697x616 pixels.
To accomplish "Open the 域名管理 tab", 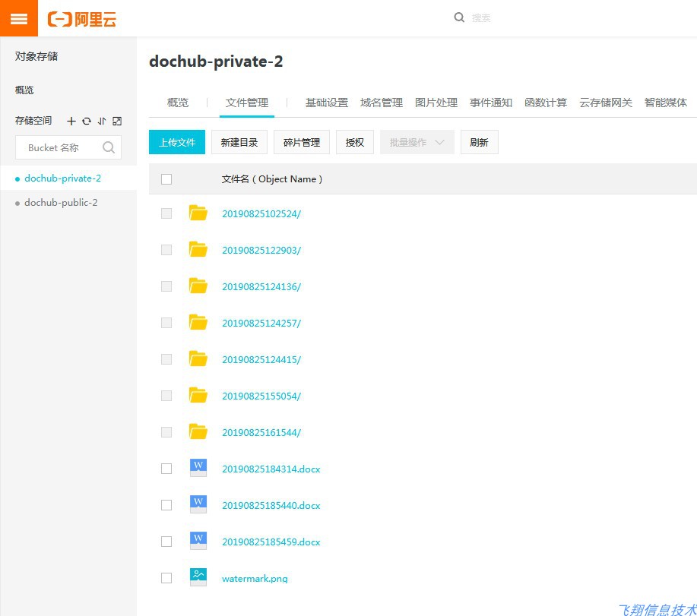I will (x=381, y=102).
